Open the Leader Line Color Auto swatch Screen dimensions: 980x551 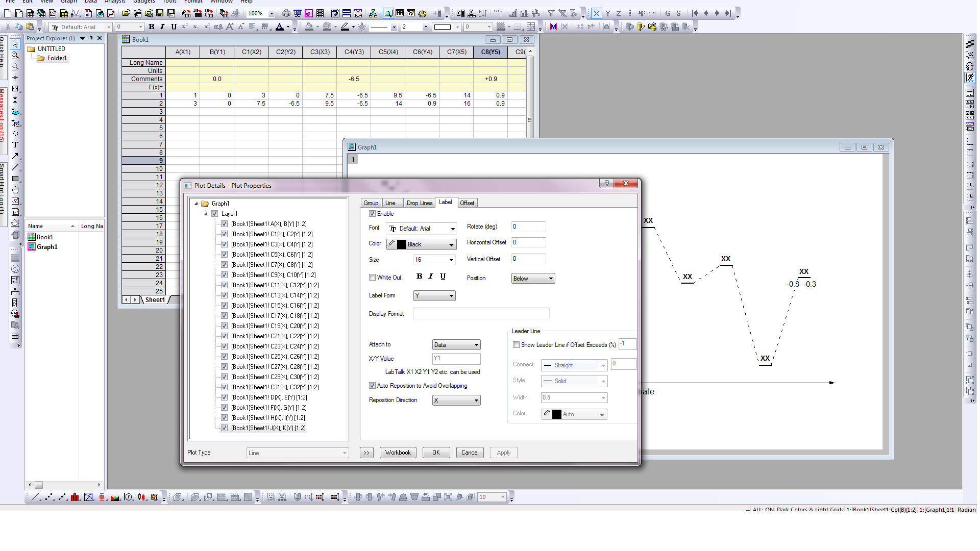(574, 414)
